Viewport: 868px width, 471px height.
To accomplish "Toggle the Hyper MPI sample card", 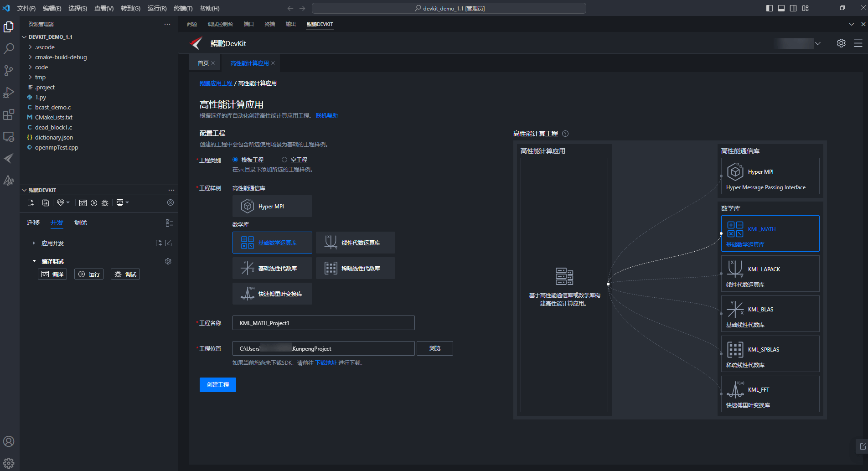I will pyautogui.click(x=272, y=206).
